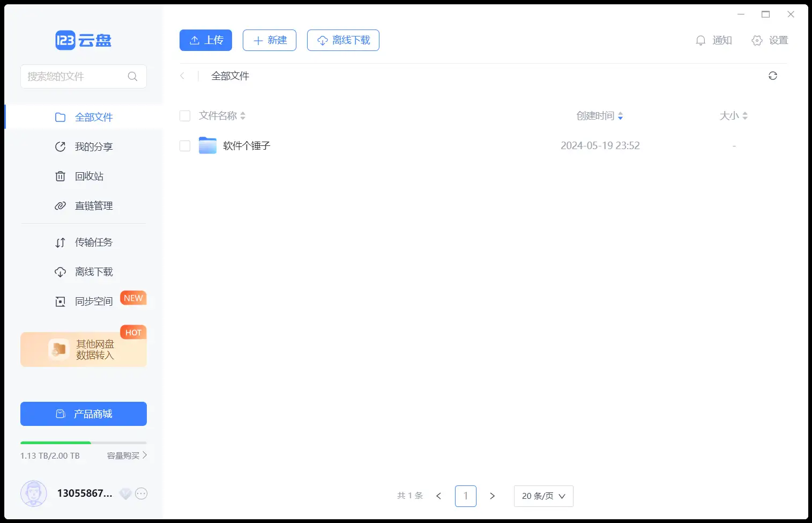Screen dimensions: 812x523
Task: Click the refresh file list icon
Action: click(x=772, y=76)
